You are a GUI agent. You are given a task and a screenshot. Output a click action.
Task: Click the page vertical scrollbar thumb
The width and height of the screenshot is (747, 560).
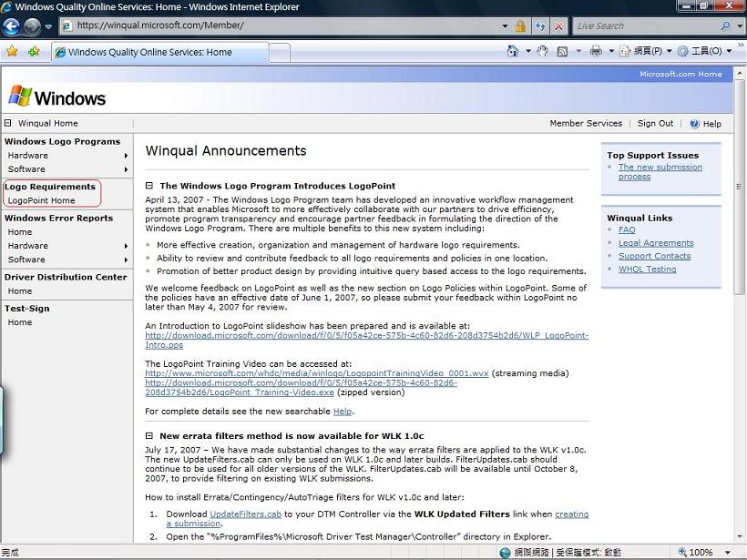740,187
